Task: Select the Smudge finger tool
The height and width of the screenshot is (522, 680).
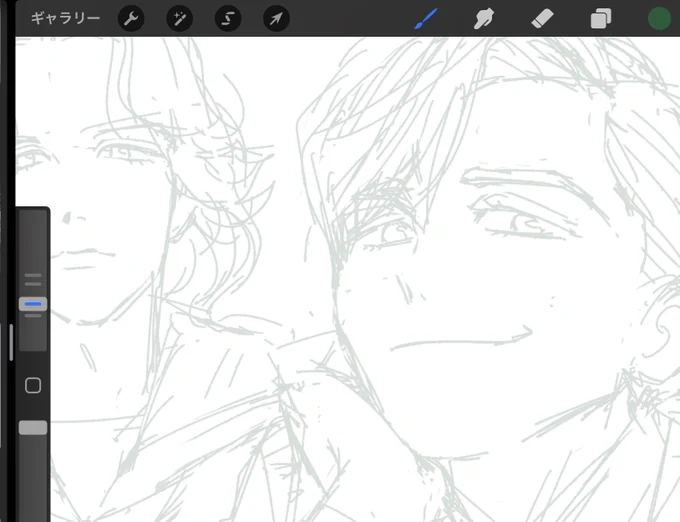Action: tap(484, 19)
